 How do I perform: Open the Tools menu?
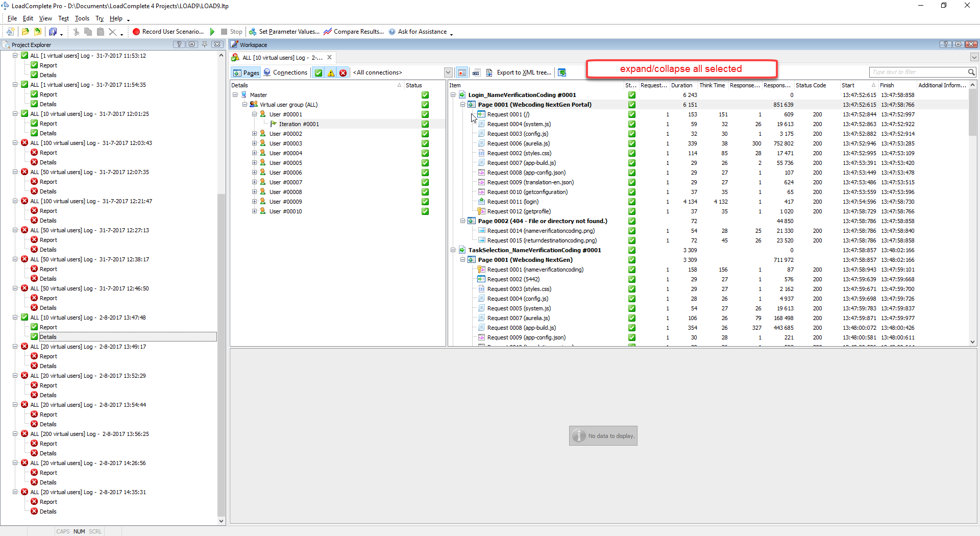[x=82, y=18]
